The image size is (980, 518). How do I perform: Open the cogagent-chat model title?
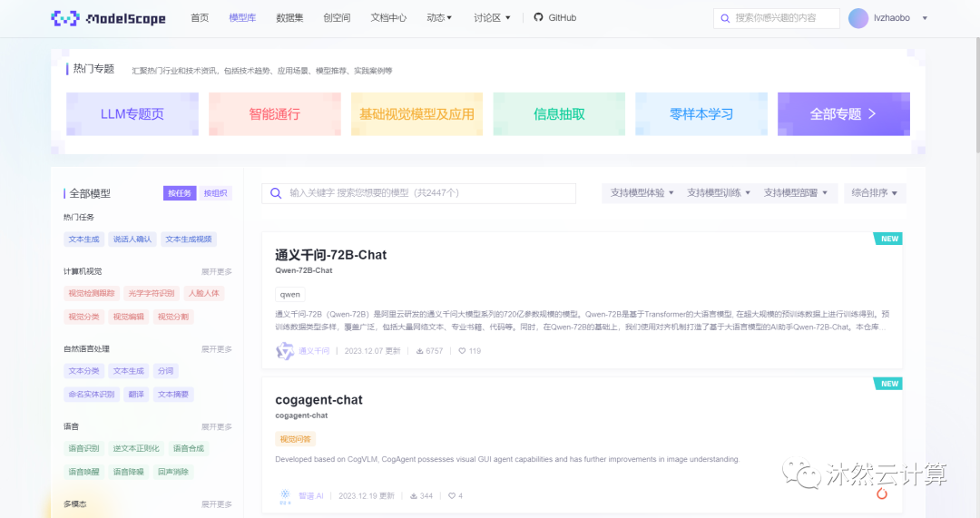point(318,400)
